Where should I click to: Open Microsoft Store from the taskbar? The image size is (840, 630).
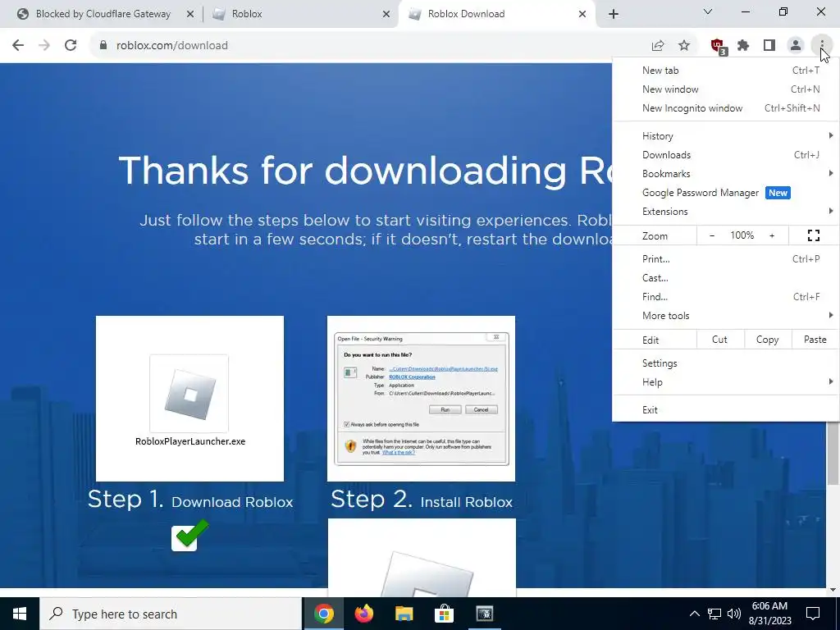(444, 614)
